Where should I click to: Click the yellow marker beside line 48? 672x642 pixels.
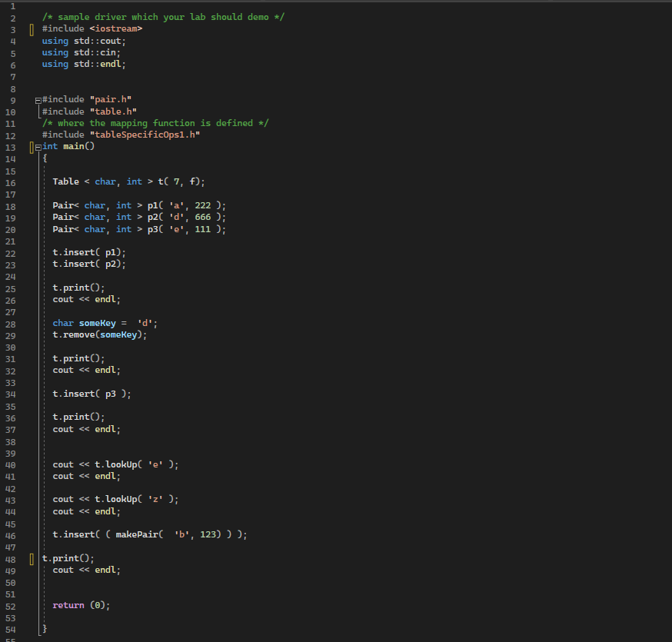pyautogui.click(x=31, y=558)
